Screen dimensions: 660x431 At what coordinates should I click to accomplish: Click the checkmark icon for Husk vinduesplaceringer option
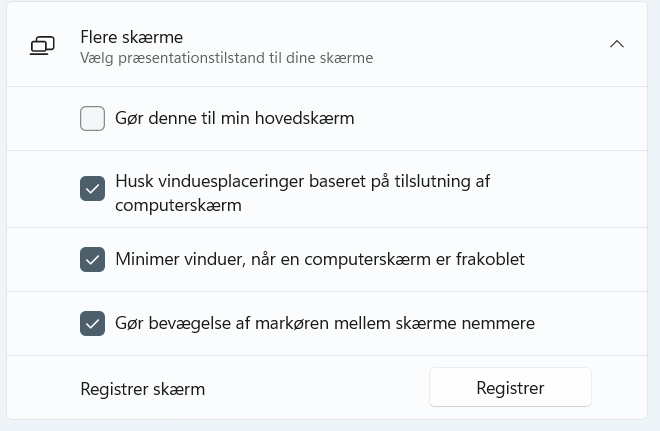[x=93, y=189]
